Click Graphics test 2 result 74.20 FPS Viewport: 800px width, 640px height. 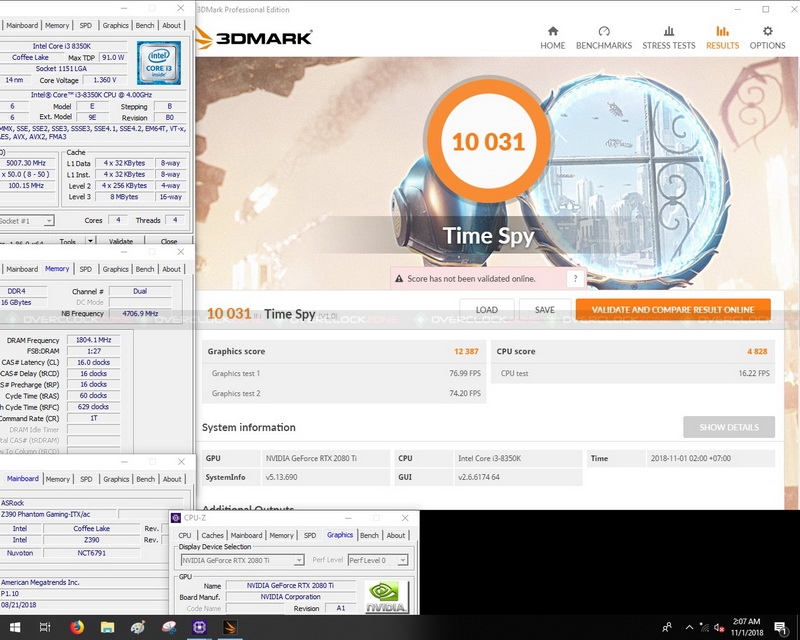(x=465, y=393)
